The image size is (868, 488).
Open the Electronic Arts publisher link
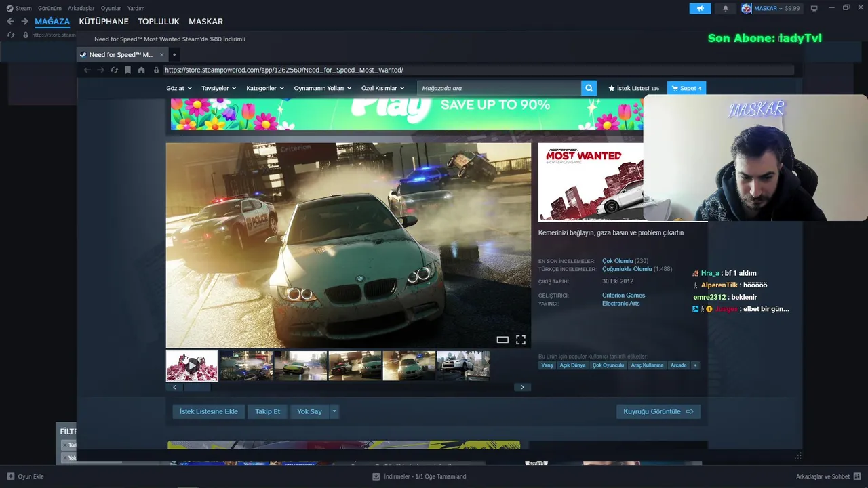click(x=620, y=304)
